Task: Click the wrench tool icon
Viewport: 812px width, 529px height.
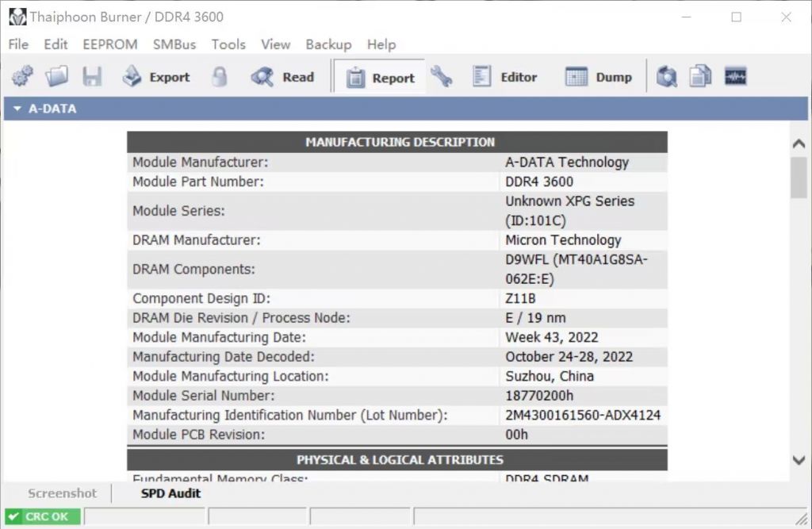Action: tap(441, 77)
